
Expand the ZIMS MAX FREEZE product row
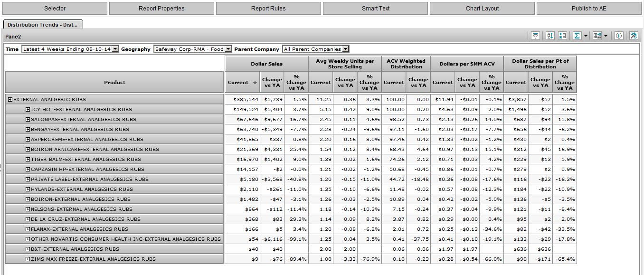[28, 259]
